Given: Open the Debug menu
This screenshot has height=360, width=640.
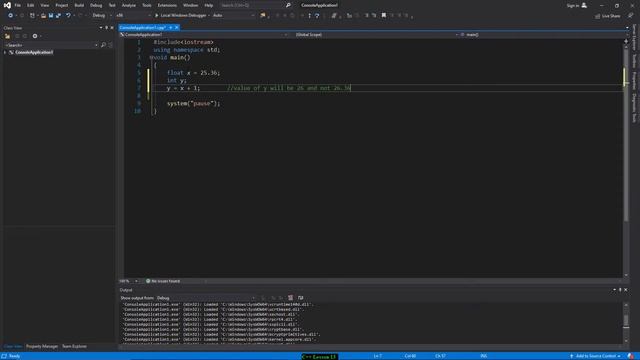Looking at the screenshot, I should (96, 5).
